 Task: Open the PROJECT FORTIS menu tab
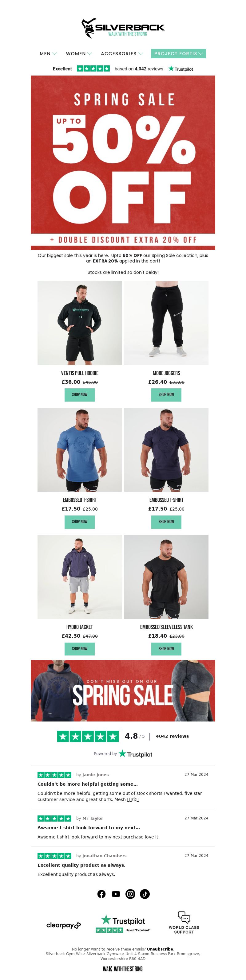[x=178, y=54]
